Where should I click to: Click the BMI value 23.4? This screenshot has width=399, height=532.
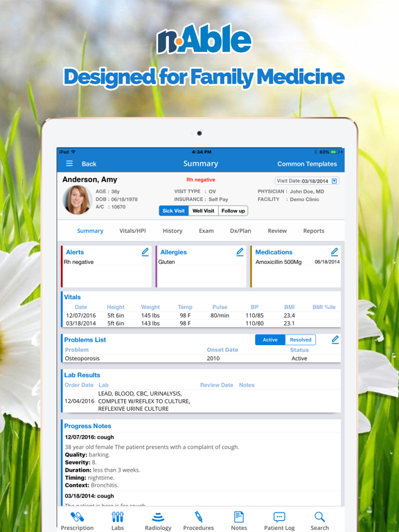pyautogui.click(x=289, y=316)
